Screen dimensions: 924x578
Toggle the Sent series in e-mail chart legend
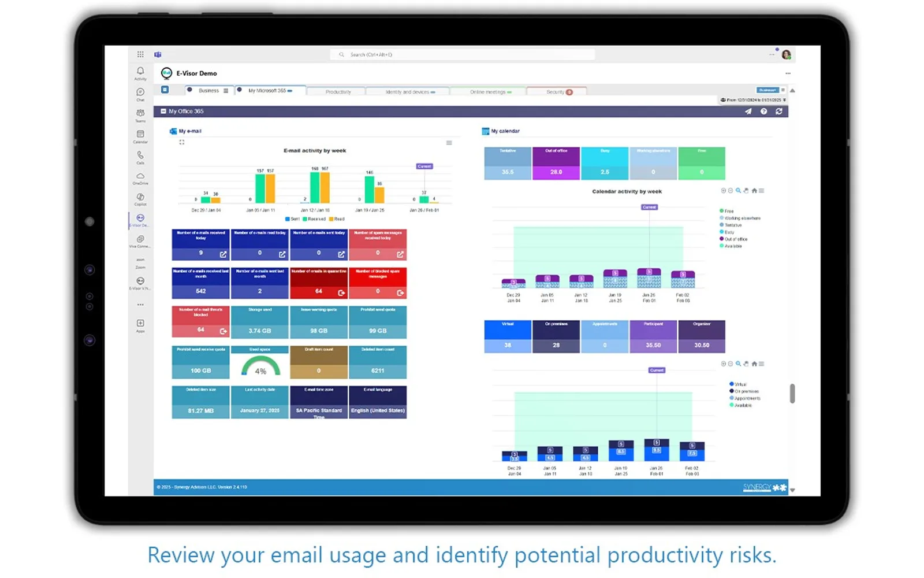[x=292, y=219]
